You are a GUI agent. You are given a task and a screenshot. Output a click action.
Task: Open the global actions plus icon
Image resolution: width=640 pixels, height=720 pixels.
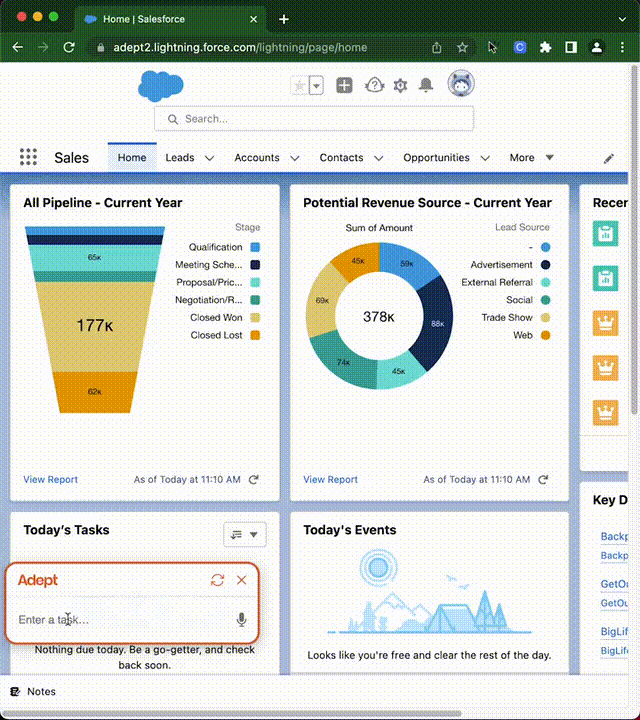click(x=344, y=85)
